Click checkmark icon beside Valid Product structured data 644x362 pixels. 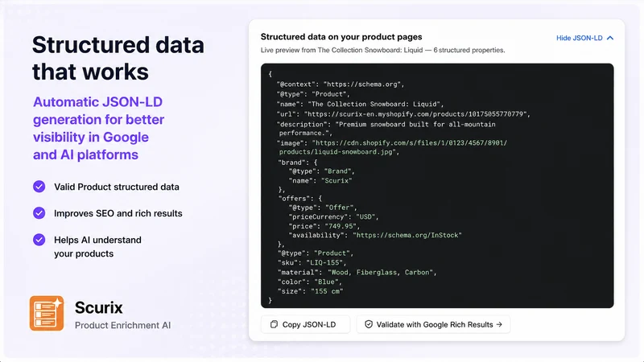point(39,187)
